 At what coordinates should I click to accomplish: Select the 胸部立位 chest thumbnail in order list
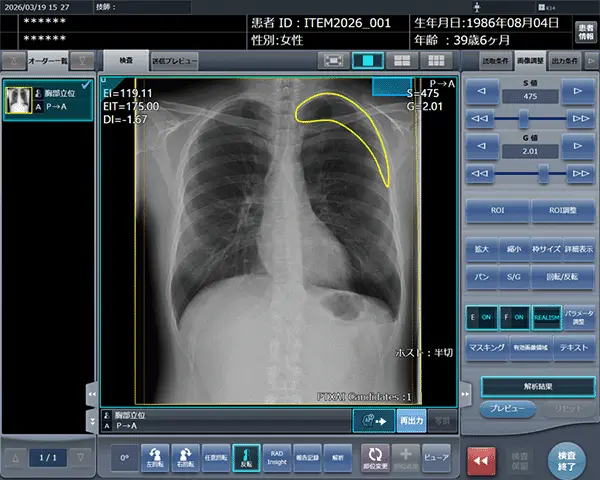tap(50, 100)
